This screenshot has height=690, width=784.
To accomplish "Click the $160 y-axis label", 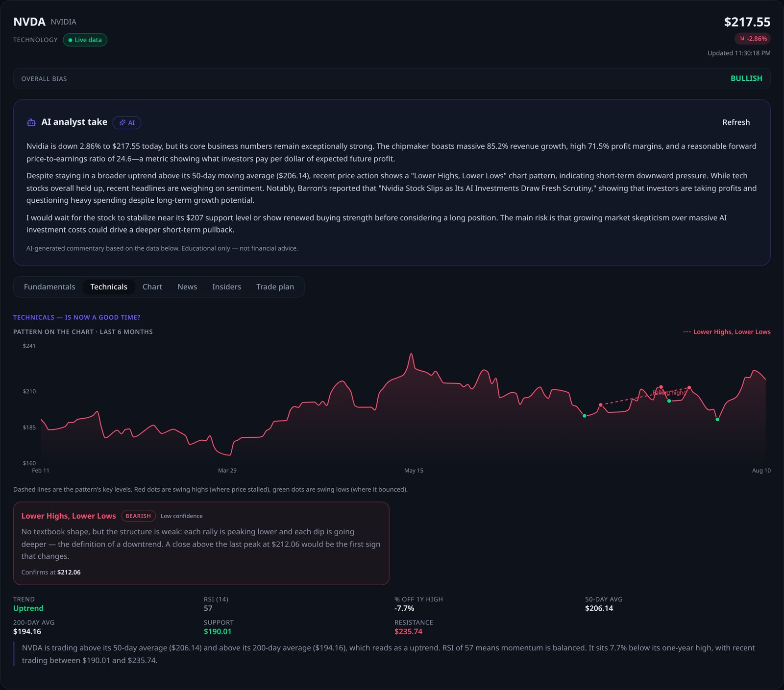I will pos(29,463).
